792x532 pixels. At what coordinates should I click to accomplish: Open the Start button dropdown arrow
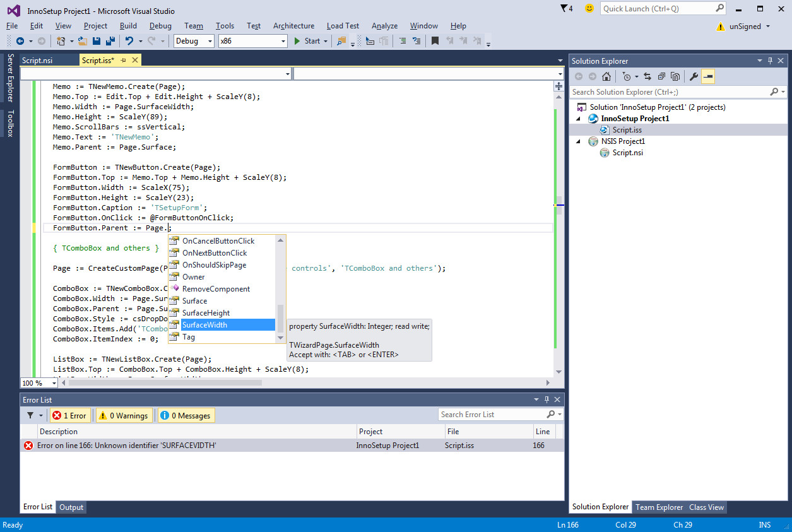tap(326, 41)
